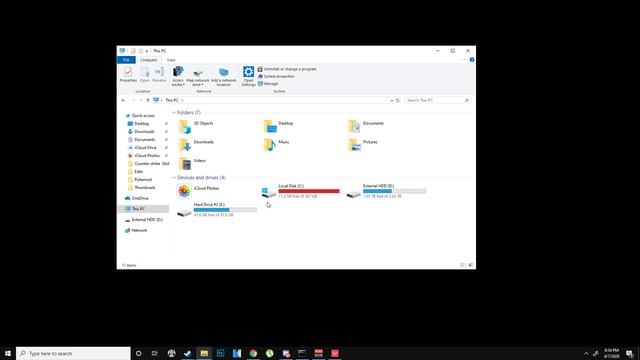Select the Pictures folder icon

(354, 145)
